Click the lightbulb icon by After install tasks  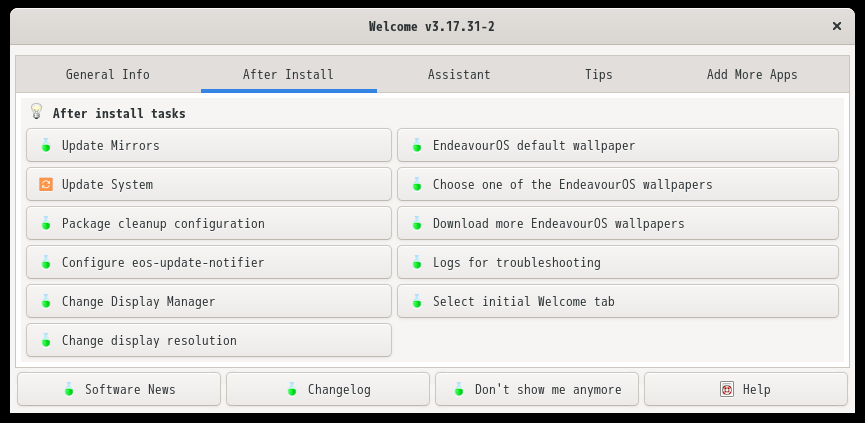36,111
